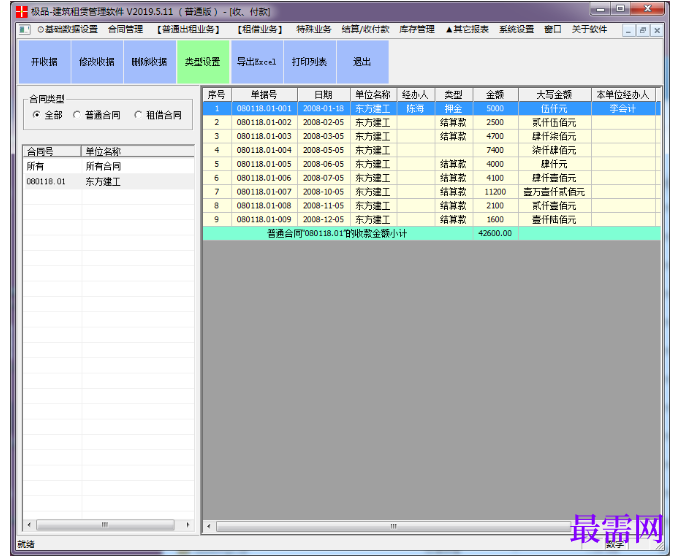Click the 李会计 cell
Viewport: 682px width, 560px height.
point(623,109)
